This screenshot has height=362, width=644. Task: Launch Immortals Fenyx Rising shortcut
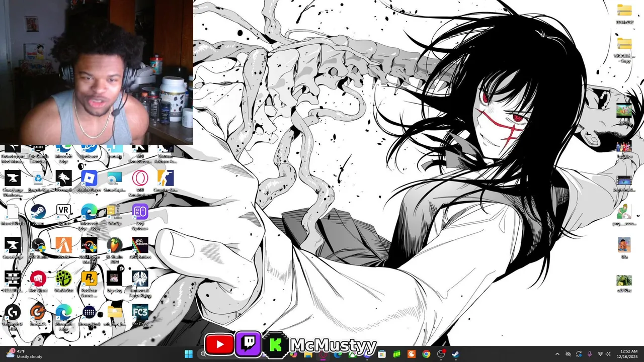pyautogui.click(x=140, y=284)
